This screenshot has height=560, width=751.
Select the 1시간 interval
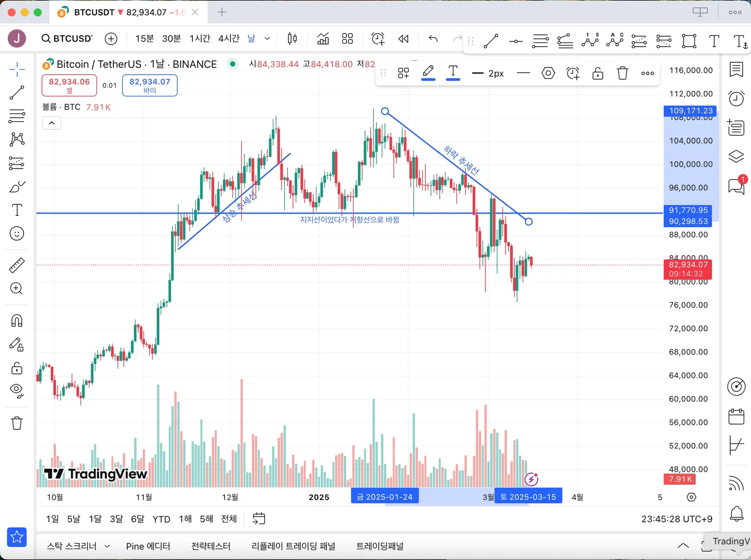[x=200, y=39]
